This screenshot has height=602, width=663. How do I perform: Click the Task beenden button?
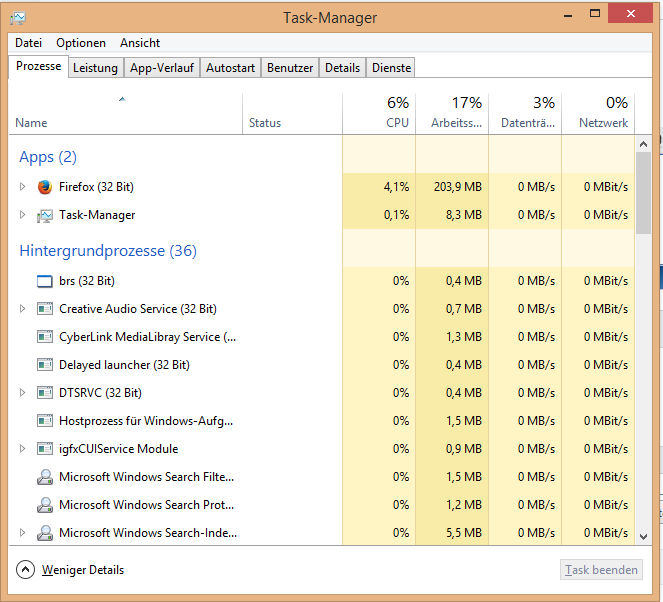click(601, 570)
